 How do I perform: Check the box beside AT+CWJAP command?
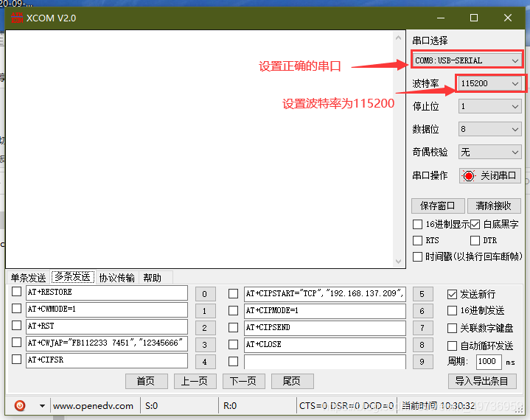[16, 343]
